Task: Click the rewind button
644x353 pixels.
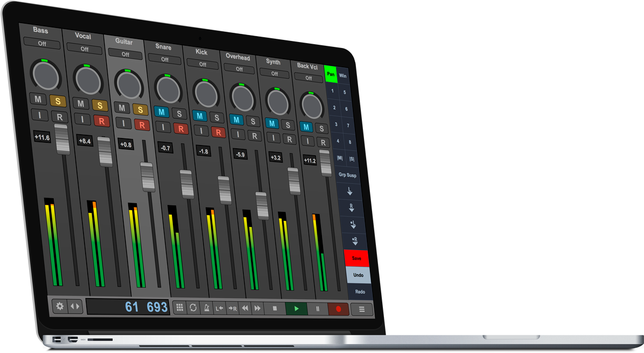Action: click(x=245, y=308)
